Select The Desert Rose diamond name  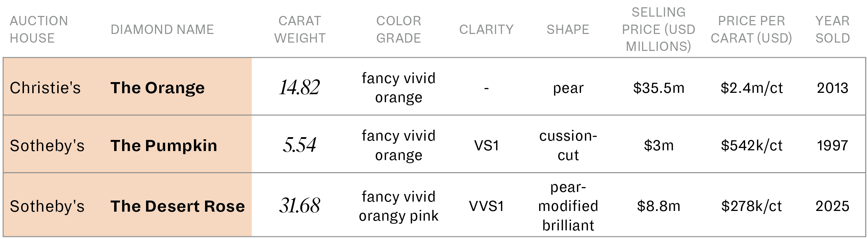tap(178, 206)
